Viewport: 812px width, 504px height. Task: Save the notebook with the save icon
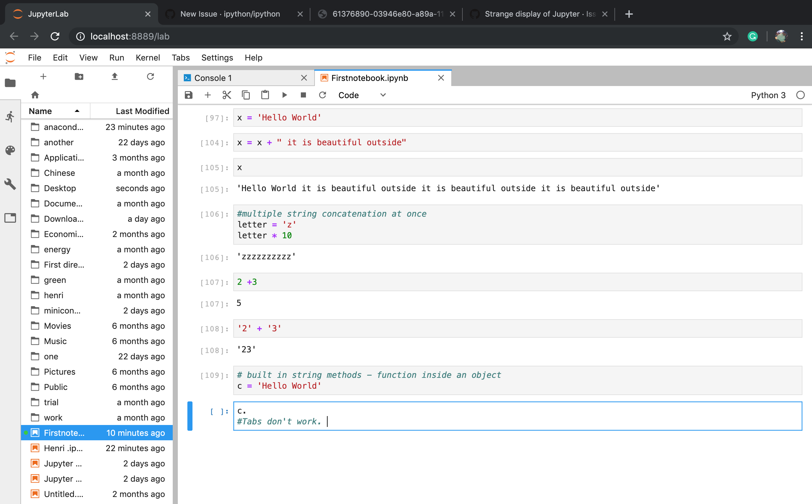pos(188,95)
